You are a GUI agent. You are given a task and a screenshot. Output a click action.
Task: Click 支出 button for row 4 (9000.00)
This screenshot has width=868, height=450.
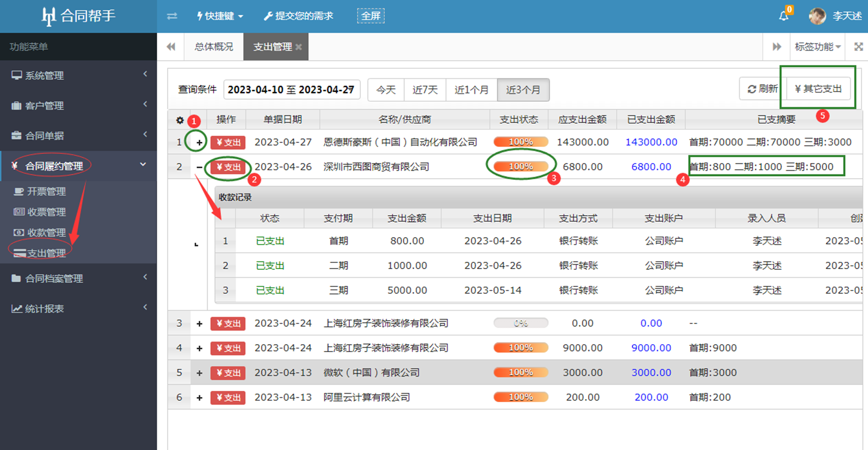coord(228,348)
